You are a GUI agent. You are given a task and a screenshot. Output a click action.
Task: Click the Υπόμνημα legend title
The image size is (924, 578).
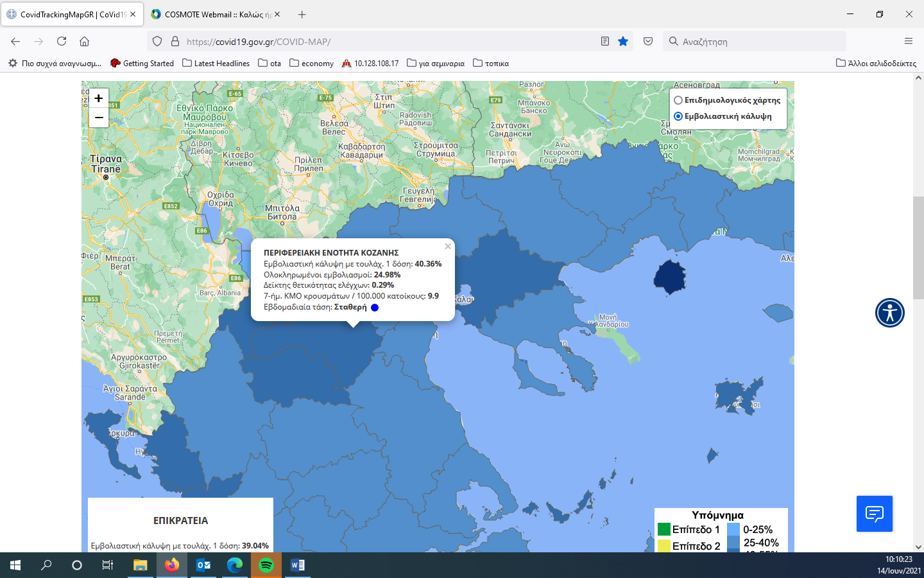[x=717, y=515]
